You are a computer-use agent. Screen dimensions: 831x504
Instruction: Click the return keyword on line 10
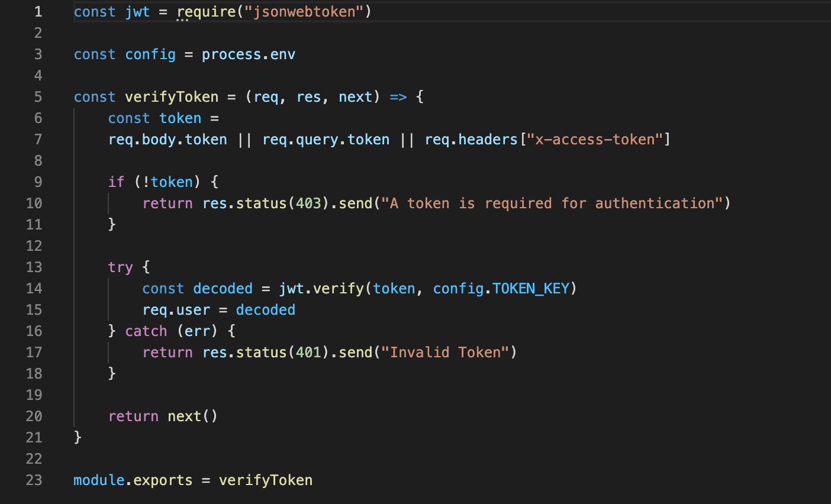168,203
